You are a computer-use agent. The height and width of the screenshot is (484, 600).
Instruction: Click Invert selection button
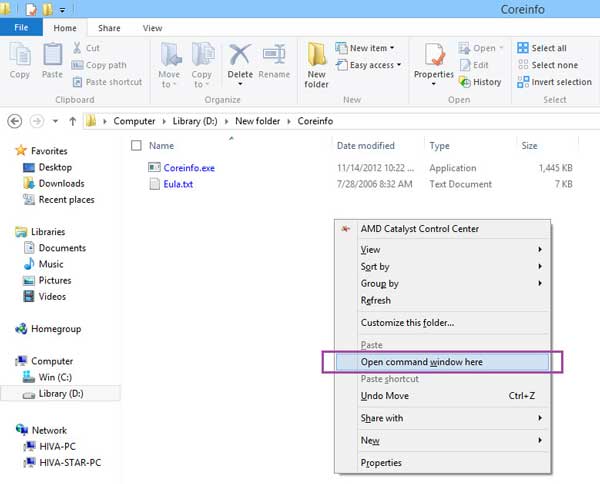[x=554, y=82]
